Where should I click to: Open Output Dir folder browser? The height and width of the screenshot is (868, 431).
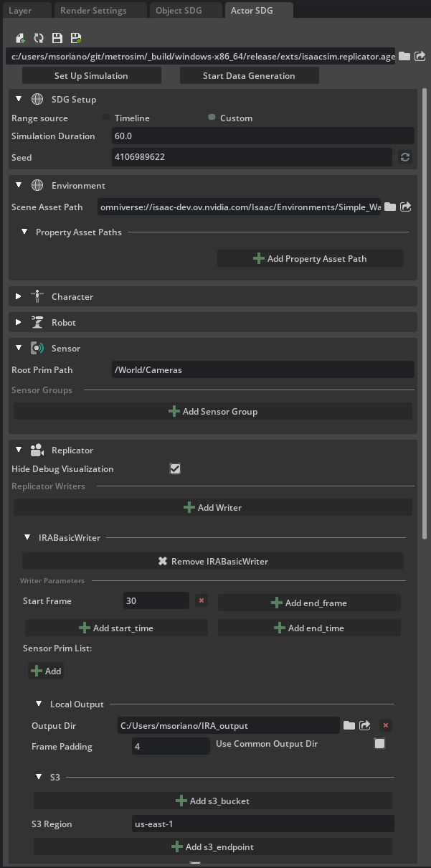pos(349,725)
